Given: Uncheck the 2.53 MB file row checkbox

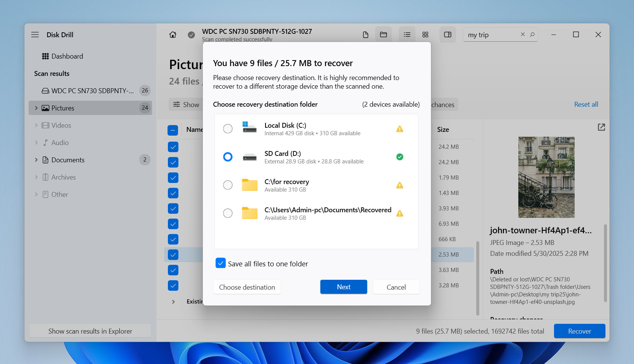Looking at the screenshot, I should click(173, 255).
